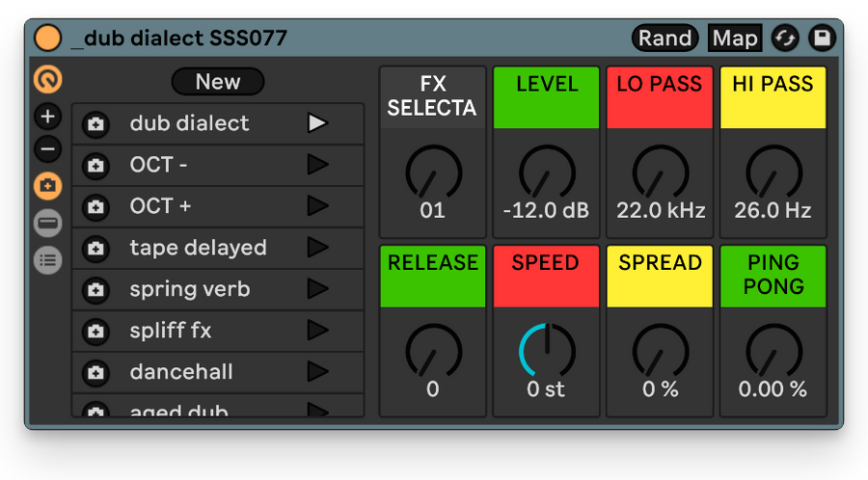
Task: Click the _dub dialect SSS077 device title
Action: [x=180, y=39]
